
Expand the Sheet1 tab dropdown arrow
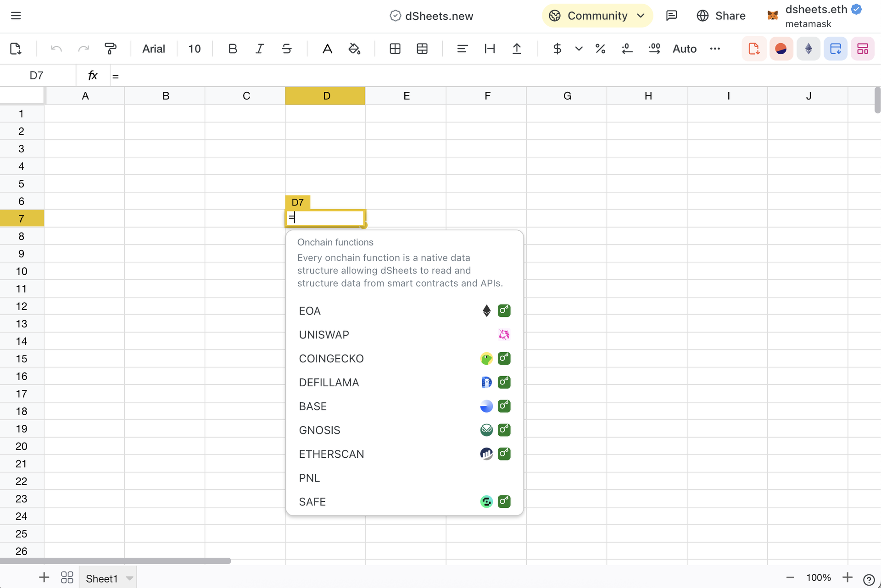129,577
